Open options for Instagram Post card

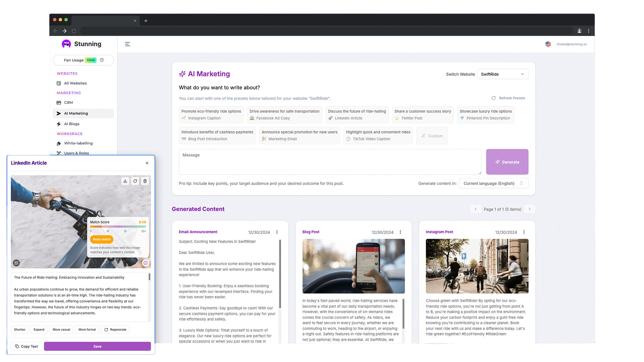point(524,232)
